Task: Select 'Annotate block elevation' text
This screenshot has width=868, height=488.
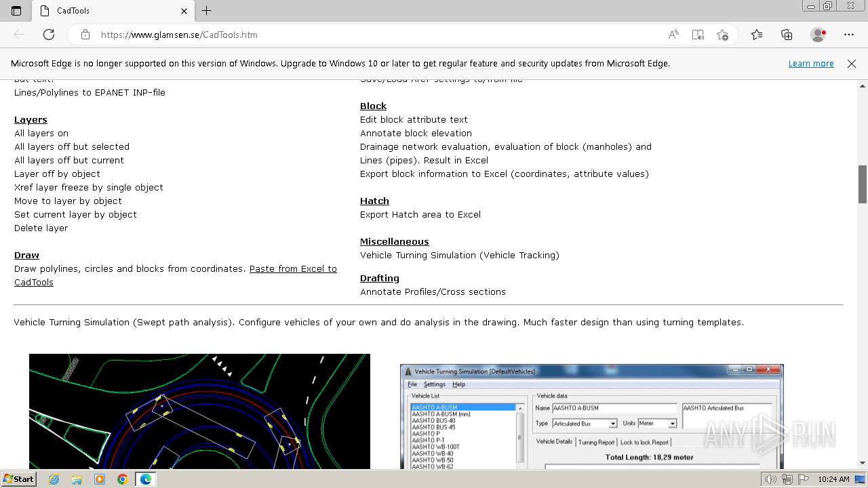Action: (x=416, y=133)
